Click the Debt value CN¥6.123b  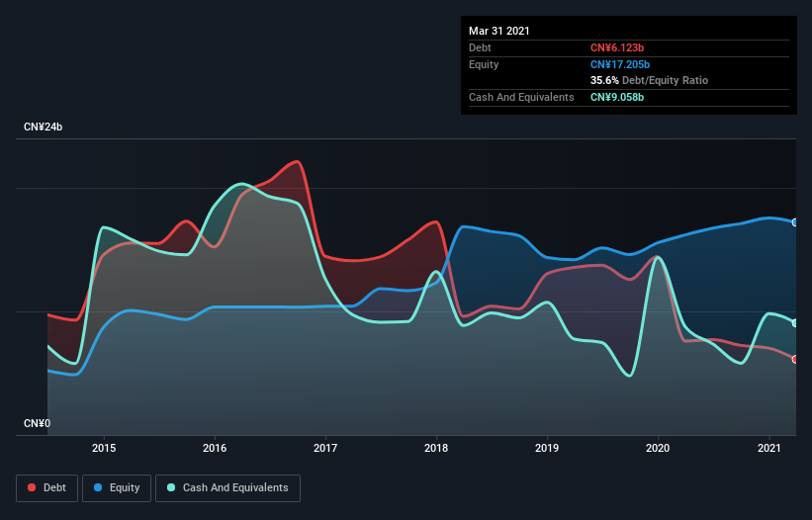[617, 47]
